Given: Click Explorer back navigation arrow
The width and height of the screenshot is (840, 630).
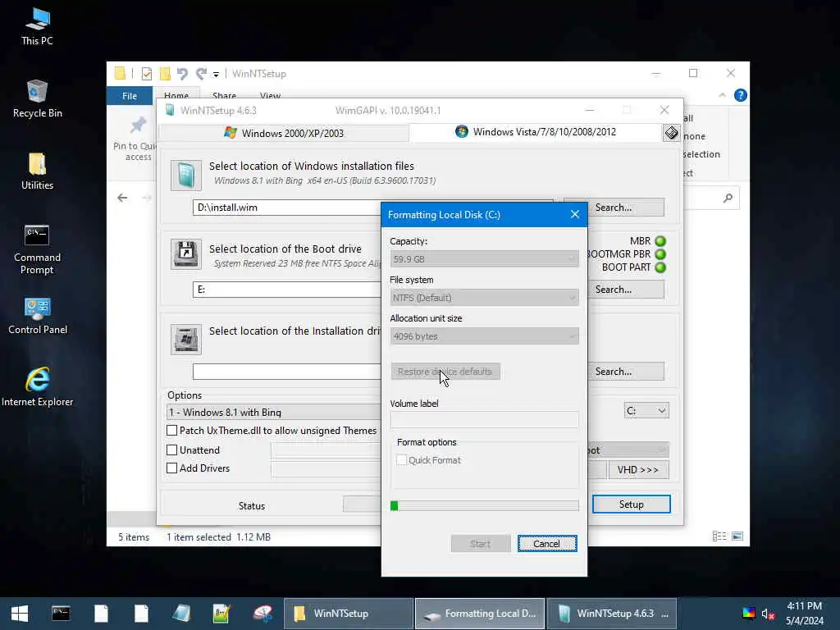Looking at the screenshot, I should pyautogui.click(x=122, y=198).
